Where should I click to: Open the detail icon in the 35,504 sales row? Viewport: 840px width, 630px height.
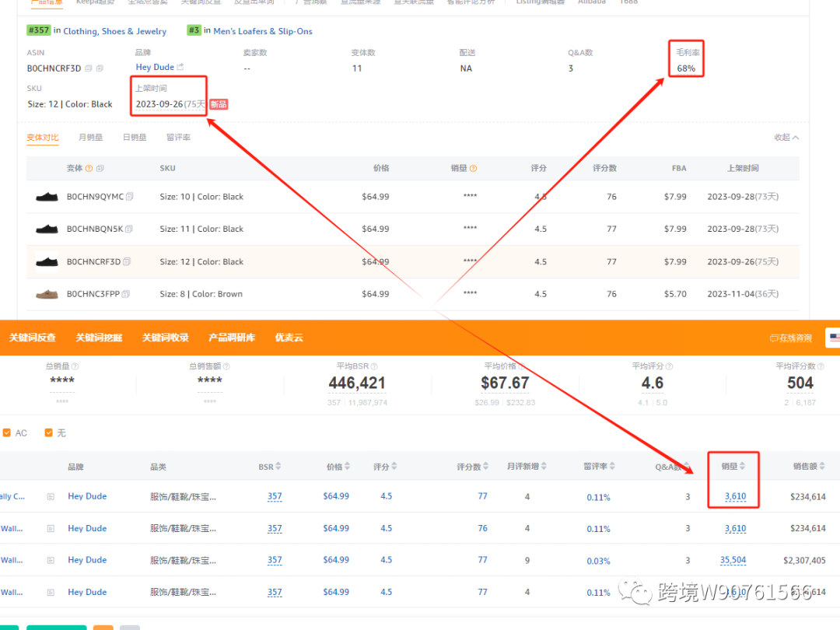pos(51,560)
